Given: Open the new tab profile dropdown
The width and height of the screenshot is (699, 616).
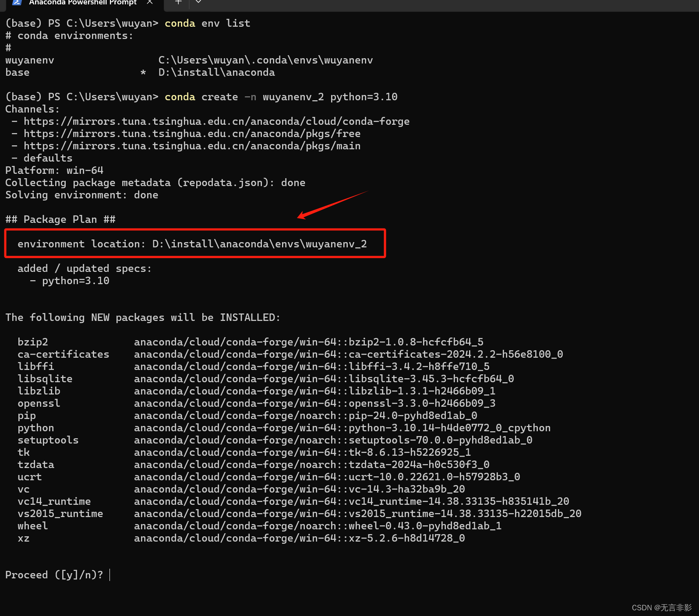Looking at the screenshot, I should click(198, 2).
